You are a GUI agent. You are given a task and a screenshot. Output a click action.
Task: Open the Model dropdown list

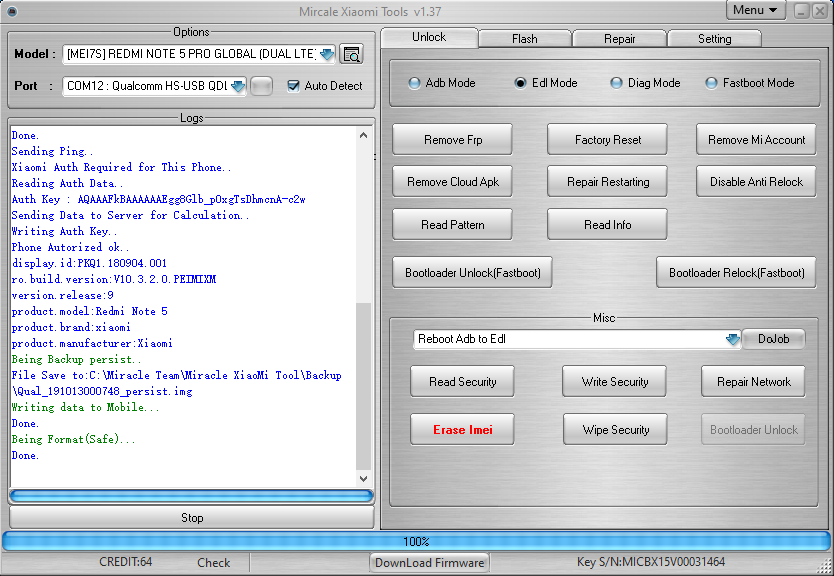click(x=327, y=54)
